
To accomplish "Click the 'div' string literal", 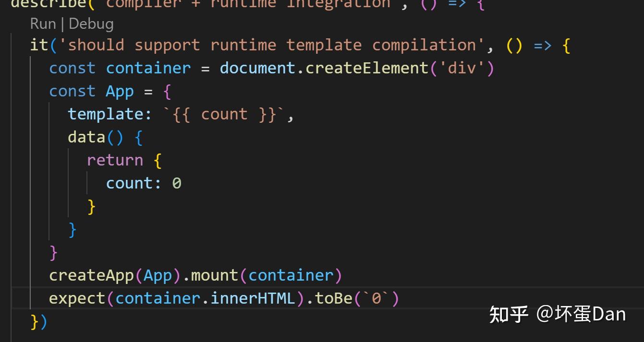I will tap(460, 68).
